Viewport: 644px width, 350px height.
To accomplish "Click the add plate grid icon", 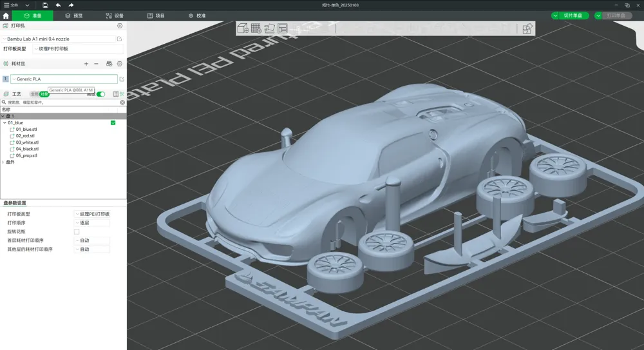I will click(256, 28).
